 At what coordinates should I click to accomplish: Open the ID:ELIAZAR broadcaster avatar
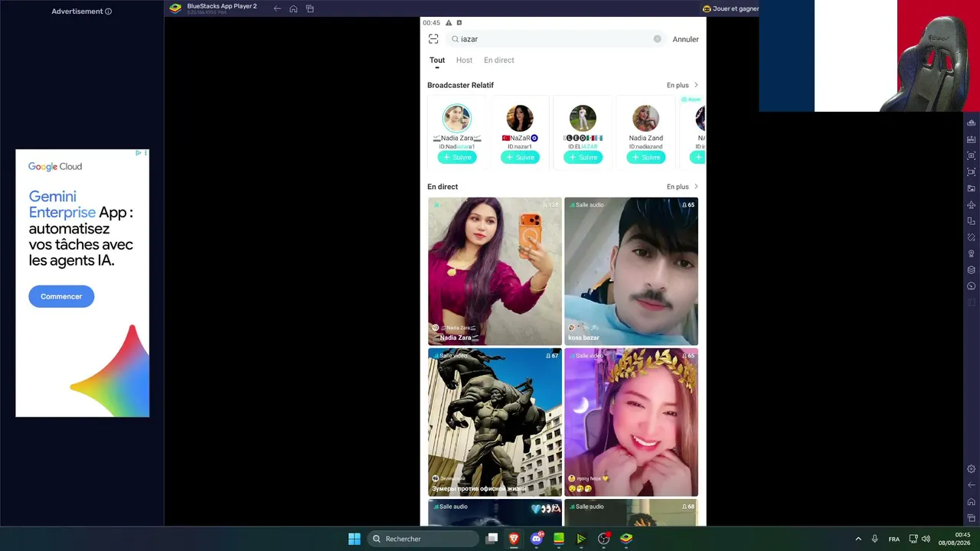583,118
